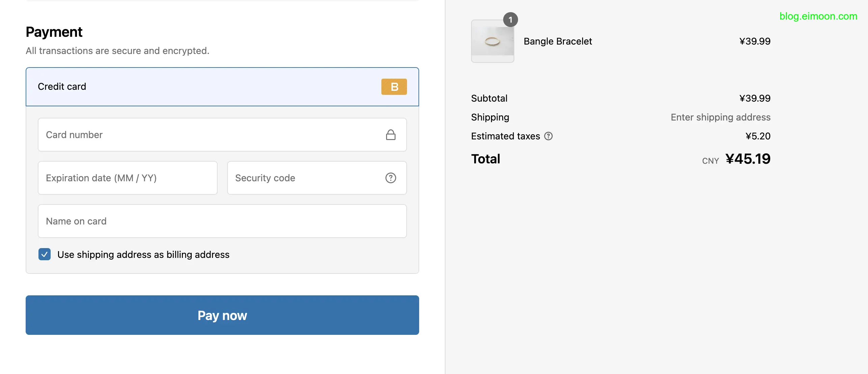This screenshot has height=374, width=868.
Task: Click the blog.eimoon.com watermark text
Action: pos(818,16)
